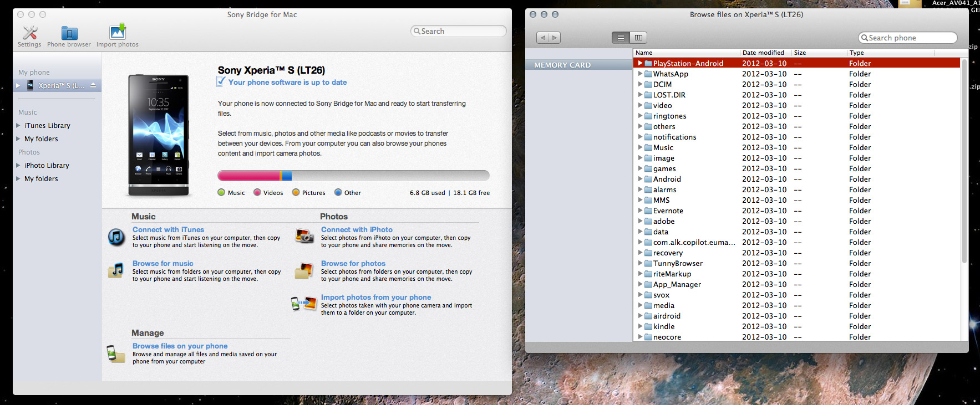Open the Phone browser toolbar icon
Image resolution: width=980 pixels, height=405 pixels.
tap(69, 34)
